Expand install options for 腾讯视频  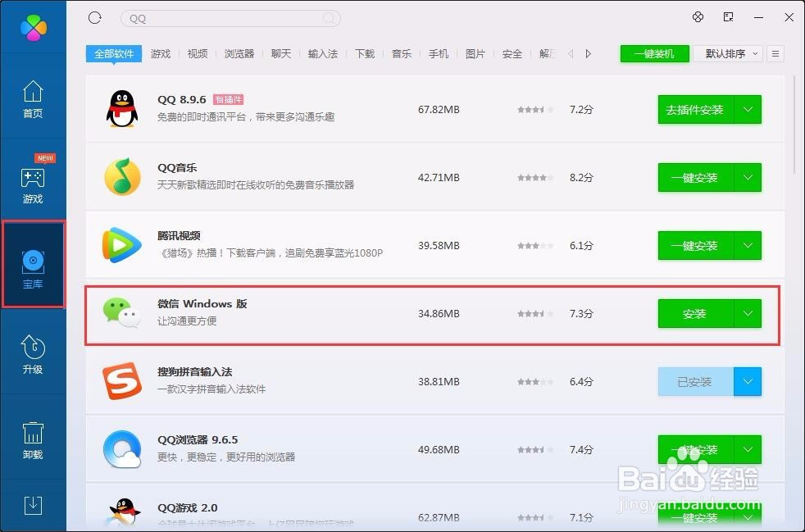748,245
